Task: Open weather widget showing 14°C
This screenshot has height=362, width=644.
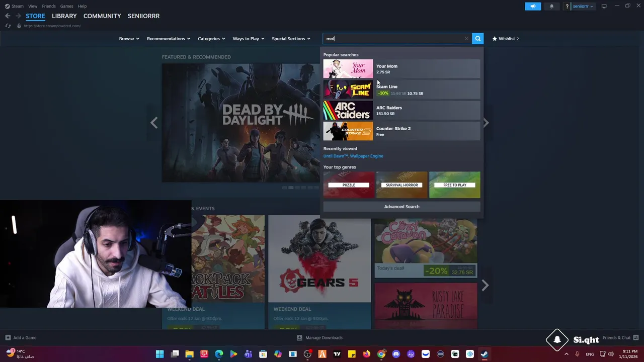Action: [20, 354]
